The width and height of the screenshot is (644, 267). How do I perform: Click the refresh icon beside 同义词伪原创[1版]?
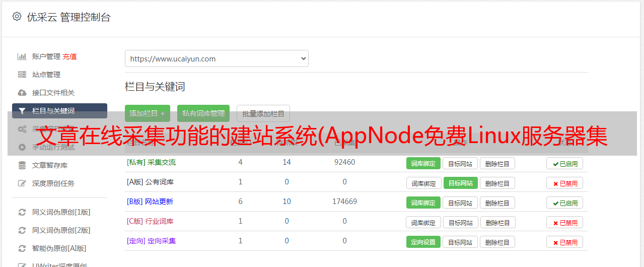22,212
